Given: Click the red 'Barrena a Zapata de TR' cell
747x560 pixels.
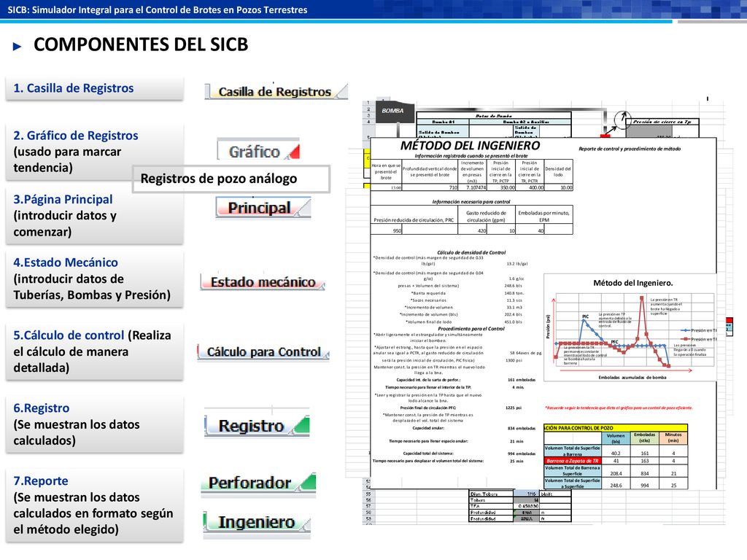Looking at the screenshot, I should 572,461.
